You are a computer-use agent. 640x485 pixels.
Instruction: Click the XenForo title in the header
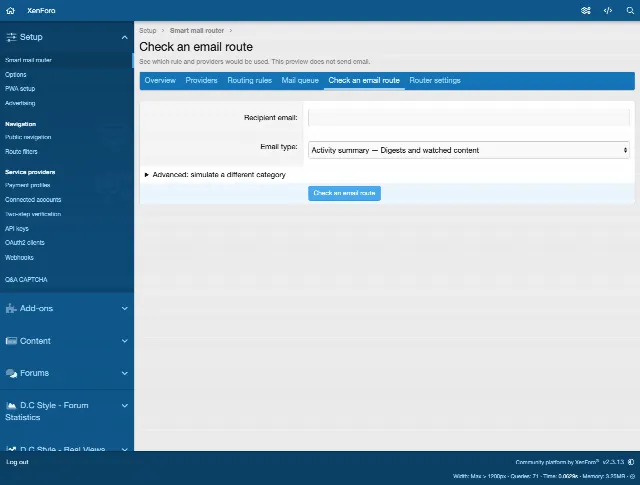(41, 11)
